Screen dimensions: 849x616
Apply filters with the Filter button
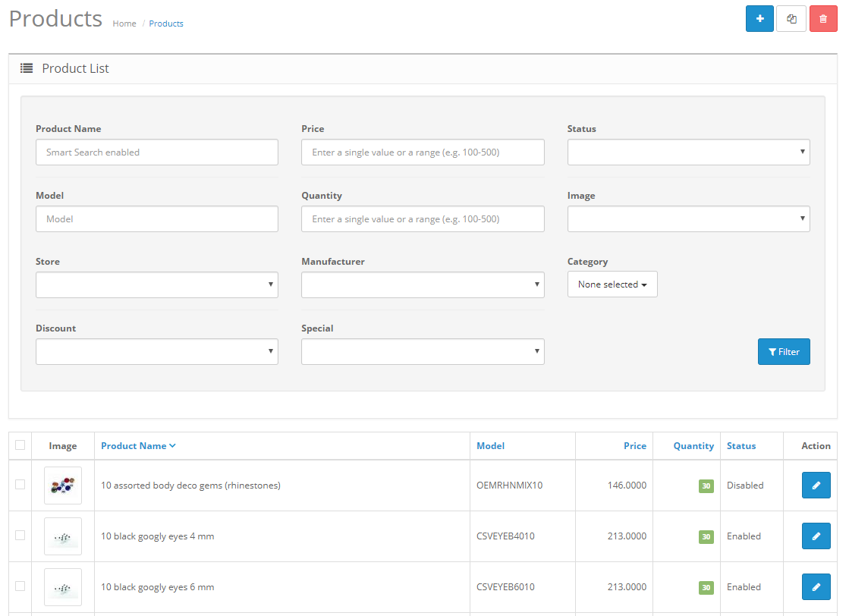pos(784,352)
